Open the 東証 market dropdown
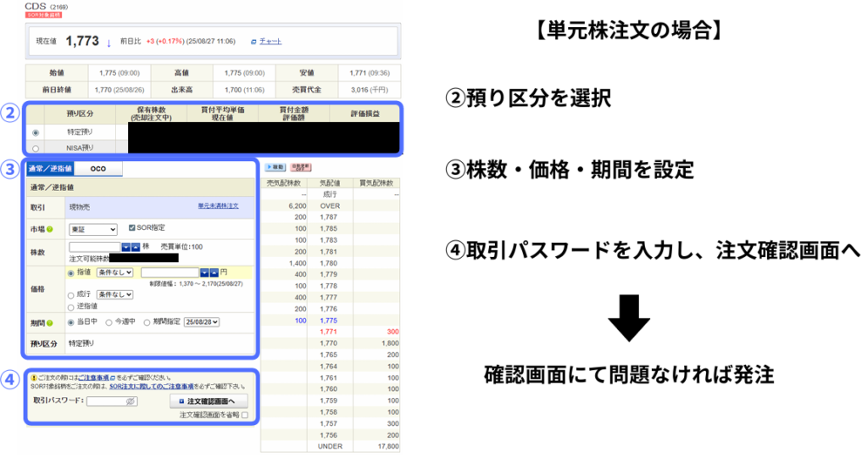Image resolution: width=868 pixels, height=459 pixels. coord(93,229)
